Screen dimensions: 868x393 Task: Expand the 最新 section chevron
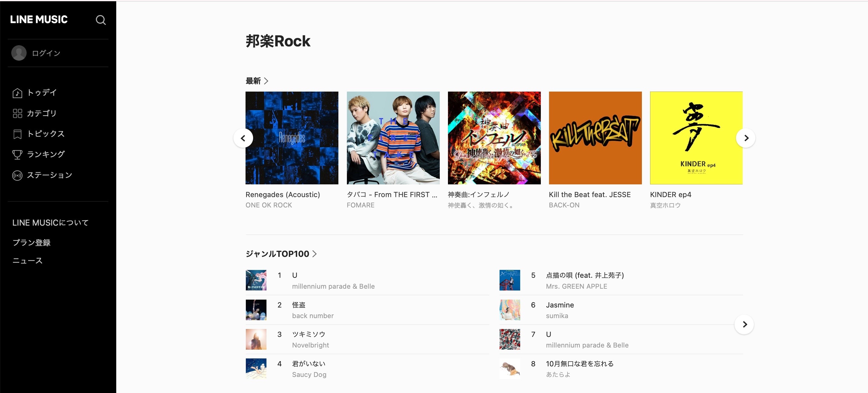point(266,81)
